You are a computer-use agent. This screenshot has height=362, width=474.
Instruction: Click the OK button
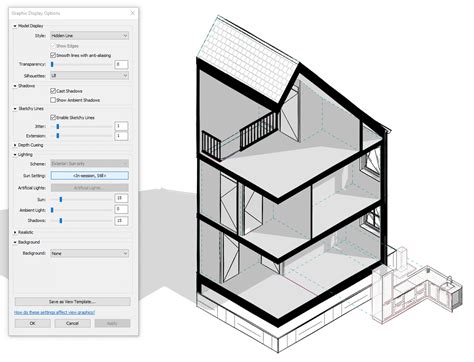coord(32,323)
